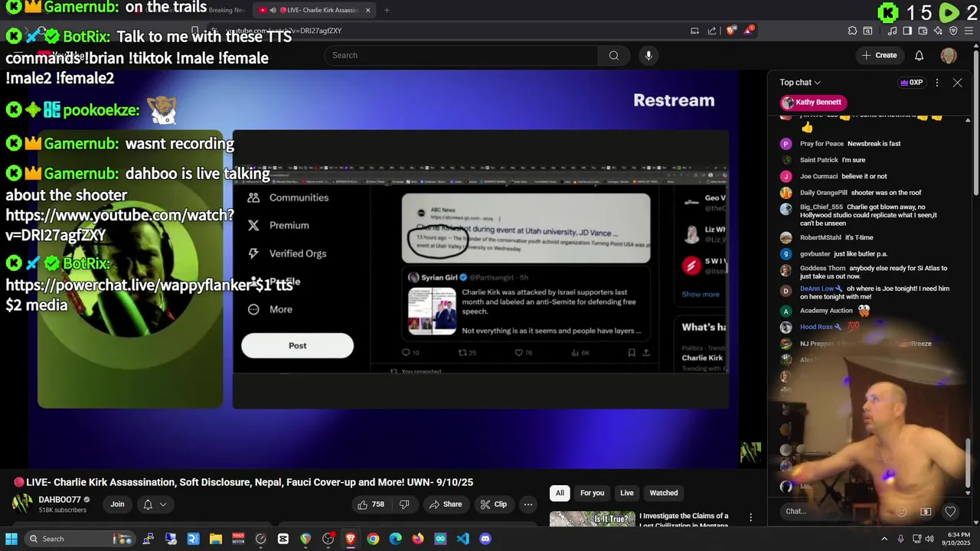980x551 pixels.
Task: Open the browser hamburger main menu
Action: coord(969,31)
